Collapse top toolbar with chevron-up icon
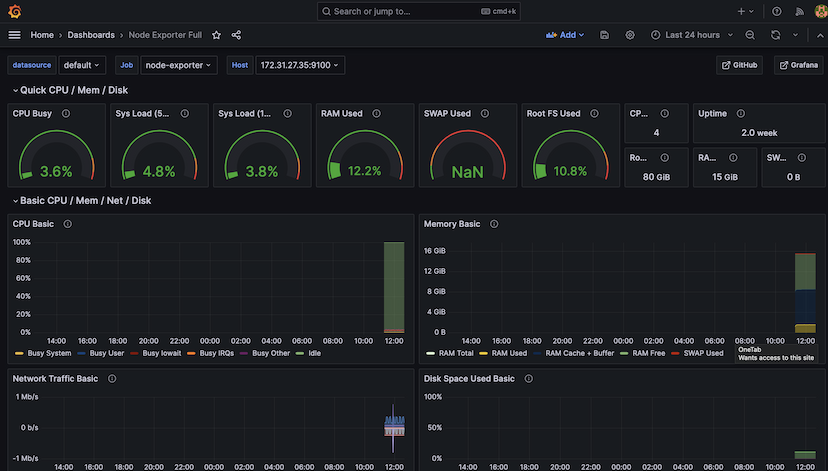 point(820,35)
